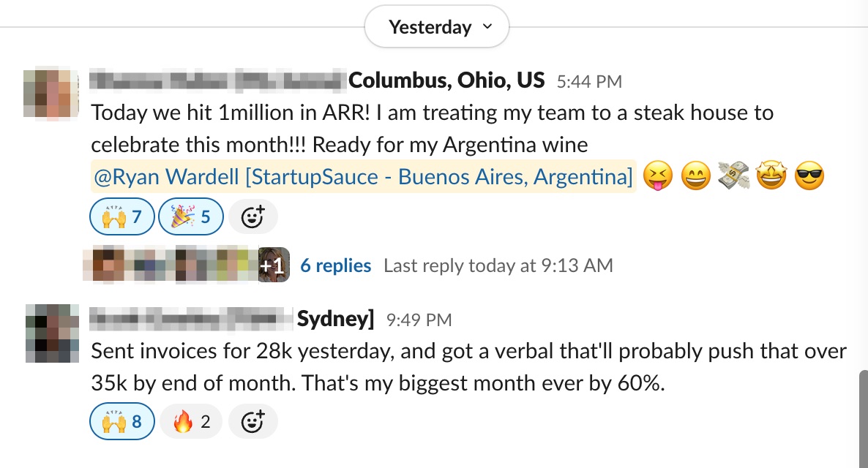
Task: Click the @Ryan Wardell mention
Action: [x=362, y=177]
